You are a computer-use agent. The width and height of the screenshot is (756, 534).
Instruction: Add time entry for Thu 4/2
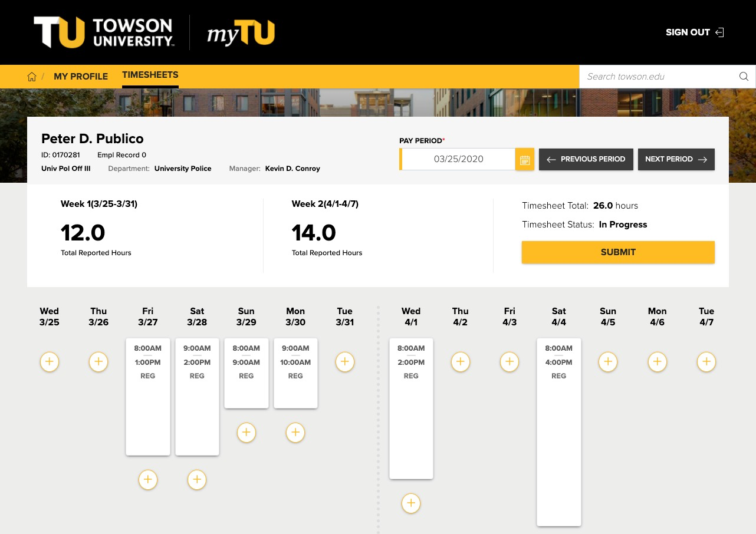(x=461, y=362)
